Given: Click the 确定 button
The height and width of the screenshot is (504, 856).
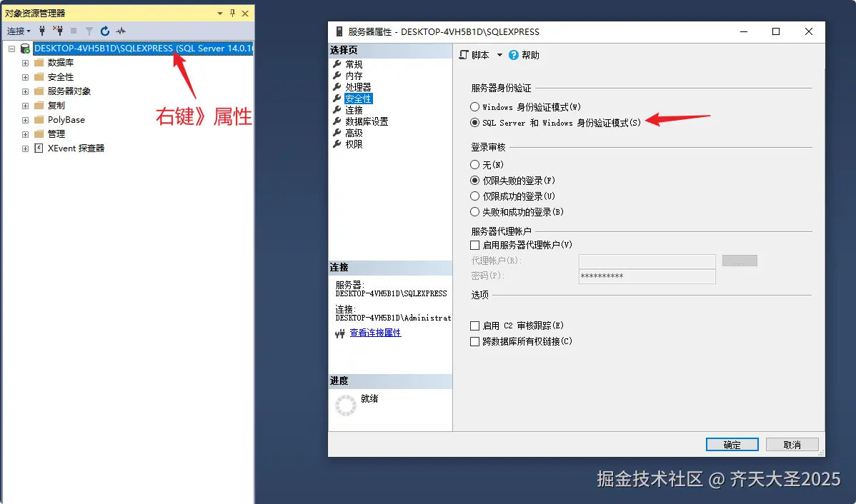Looking at the screenshot, I should tap(732, 445).
